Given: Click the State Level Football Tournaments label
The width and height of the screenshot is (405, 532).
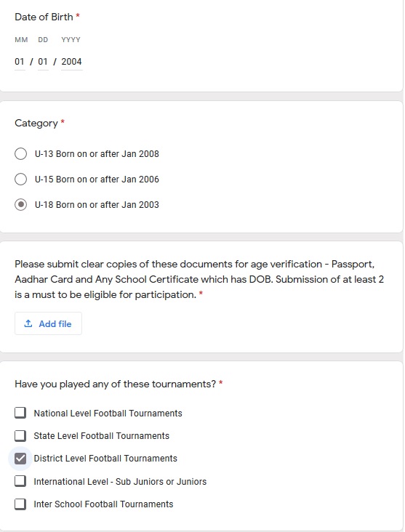Looking at the screenshot, I should pos(102,435).
